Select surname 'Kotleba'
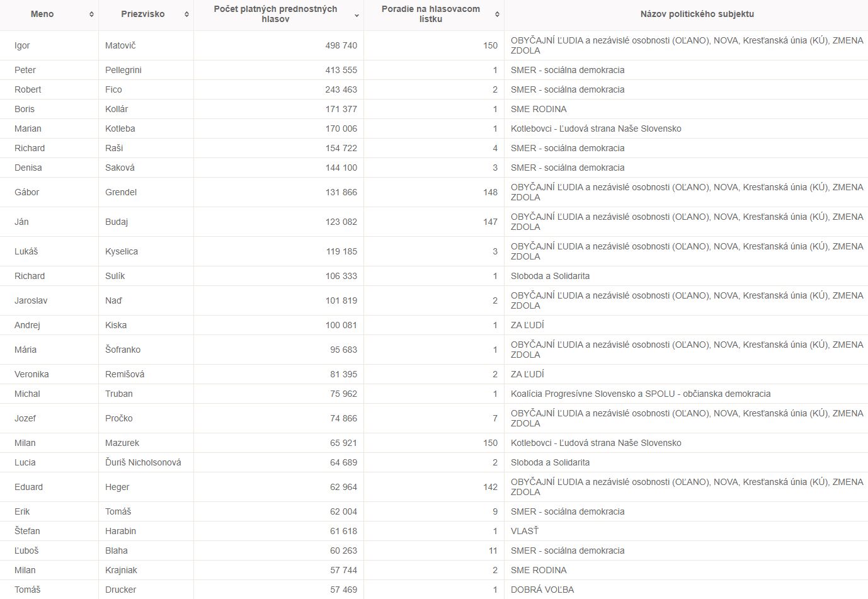This screenshot has height=599, width=868. (x=120, y=128)
